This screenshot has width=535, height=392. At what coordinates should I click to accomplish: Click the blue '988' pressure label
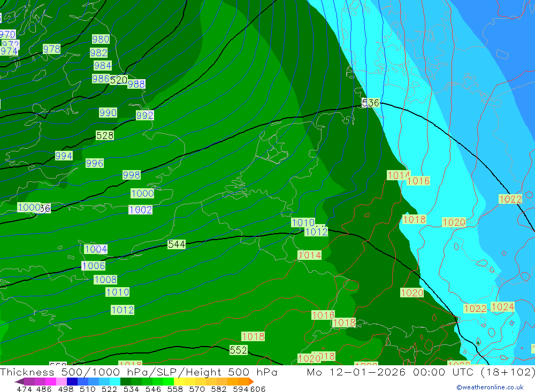tap(136, 84)
